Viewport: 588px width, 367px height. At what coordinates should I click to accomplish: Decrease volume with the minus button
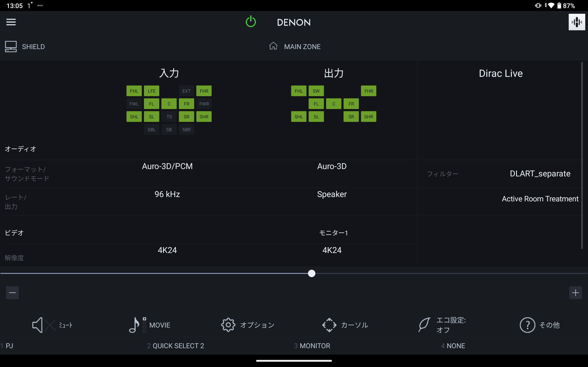pos(12,293)
